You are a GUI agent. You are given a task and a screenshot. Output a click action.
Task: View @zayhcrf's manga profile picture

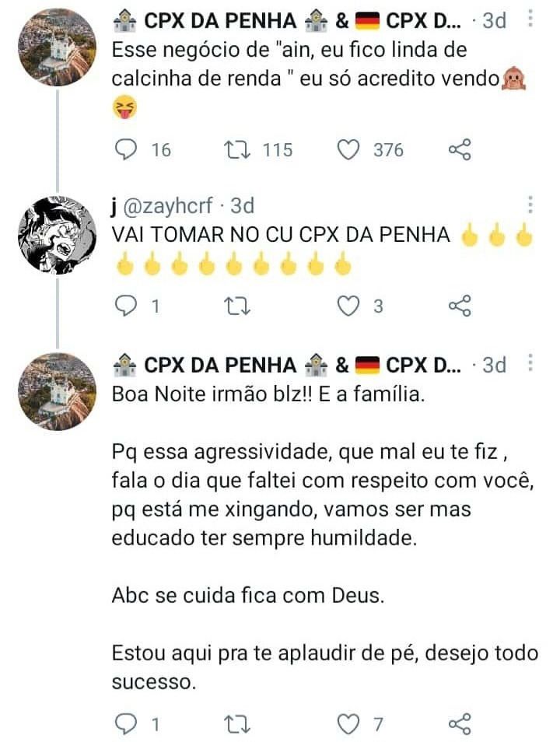(x=57, y=235)
